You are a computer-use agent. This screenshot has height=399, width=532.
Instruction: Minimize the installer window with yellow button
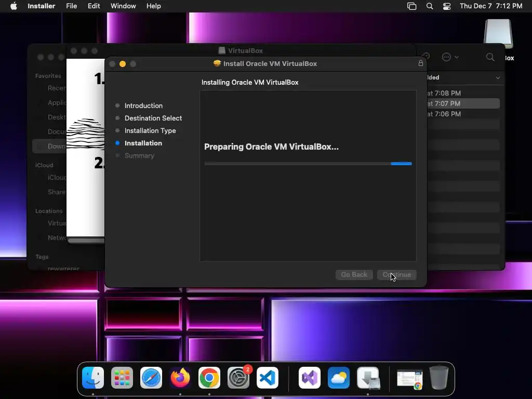point(123,64)
